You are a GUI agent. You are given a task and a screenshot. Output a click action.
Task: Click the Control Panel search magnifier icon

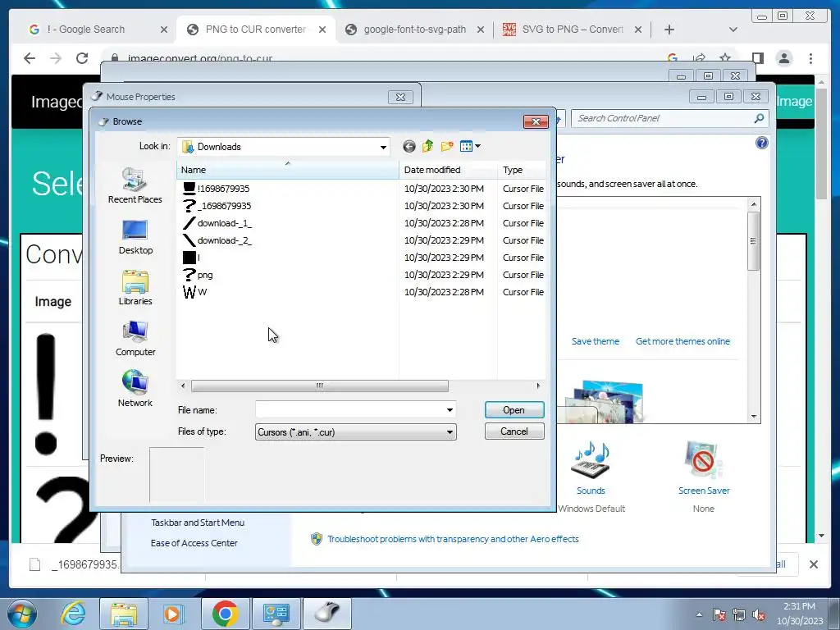tap(759, 118)
